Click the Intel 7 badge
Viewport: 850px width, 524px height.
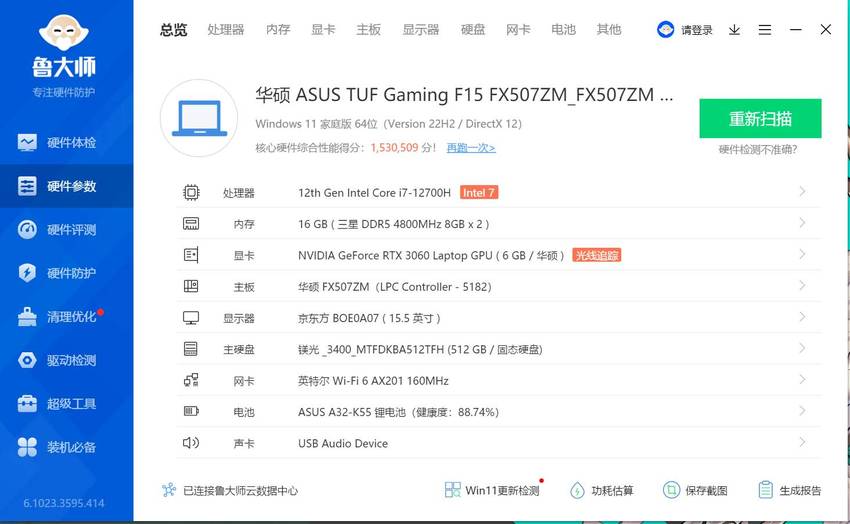click(479, 192)
